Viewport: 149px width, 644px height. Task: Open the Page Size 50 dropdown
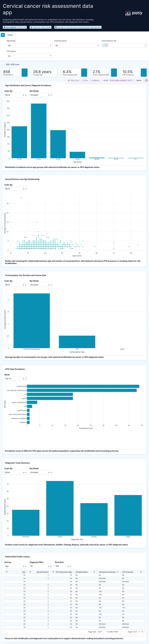tap(100, 632)
